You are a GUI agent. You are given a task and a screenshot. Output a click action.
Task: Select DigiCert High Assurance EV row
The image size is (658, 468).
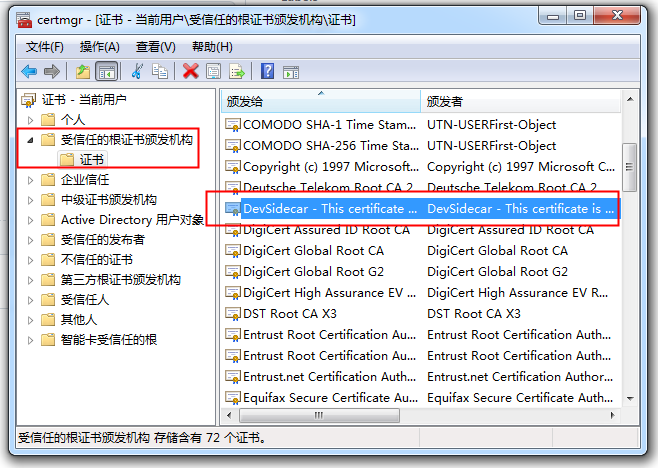pyautogui.click(x=422, y=293)
